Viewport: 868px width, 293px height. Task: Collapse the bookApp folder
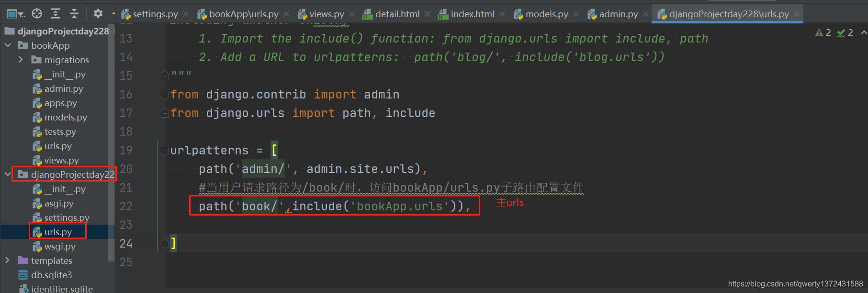pyautogui.click(x=8, y=45)
